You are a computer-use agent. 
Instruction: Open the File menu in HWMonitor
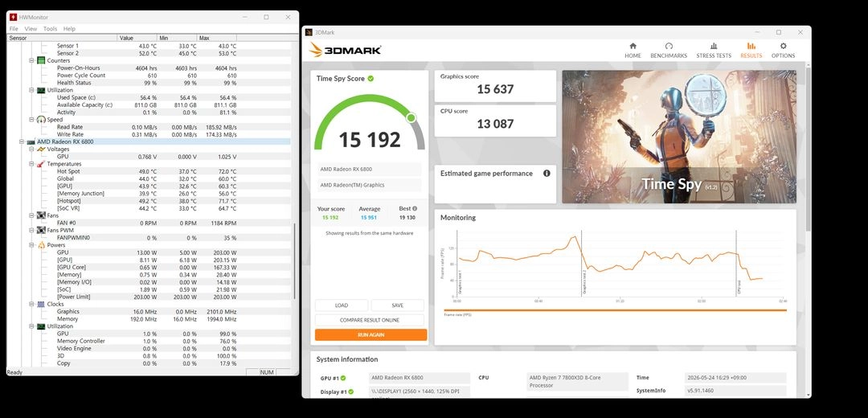(x=14, y=29)
